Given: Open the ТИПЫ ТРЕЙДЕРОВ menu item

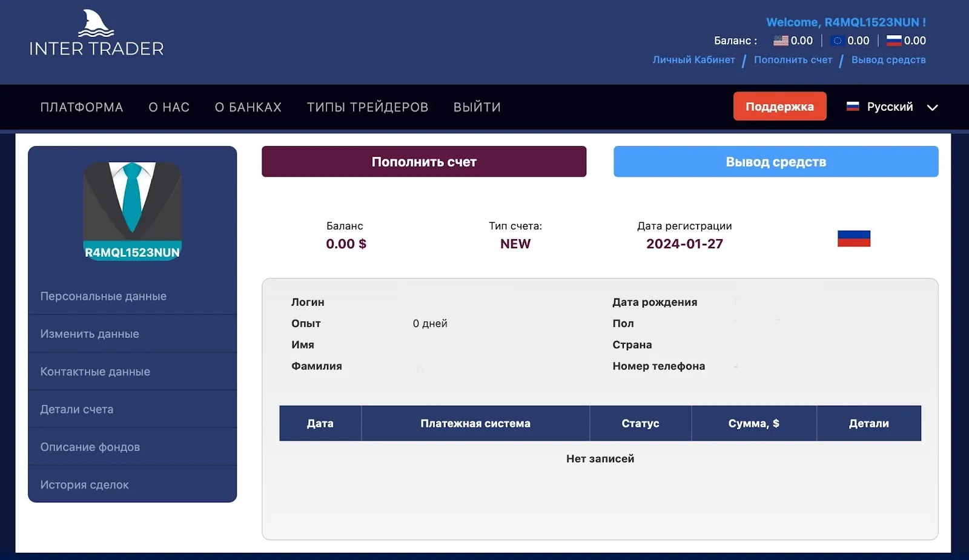Looking at the screenshot, I should [368, 107].
